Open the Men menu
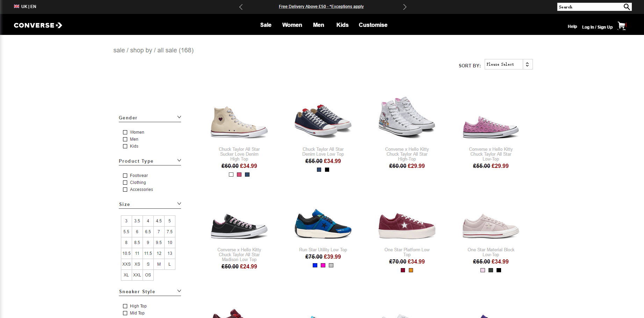The height and width of the screenshot is (318, 644). [x=319, y=25]
